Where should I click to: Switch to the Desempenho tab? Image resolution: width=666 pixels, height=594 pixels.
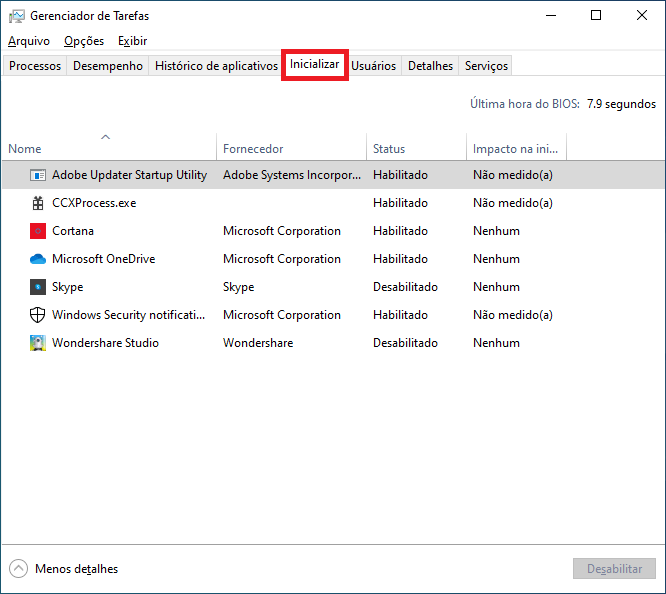pos(108,66)
